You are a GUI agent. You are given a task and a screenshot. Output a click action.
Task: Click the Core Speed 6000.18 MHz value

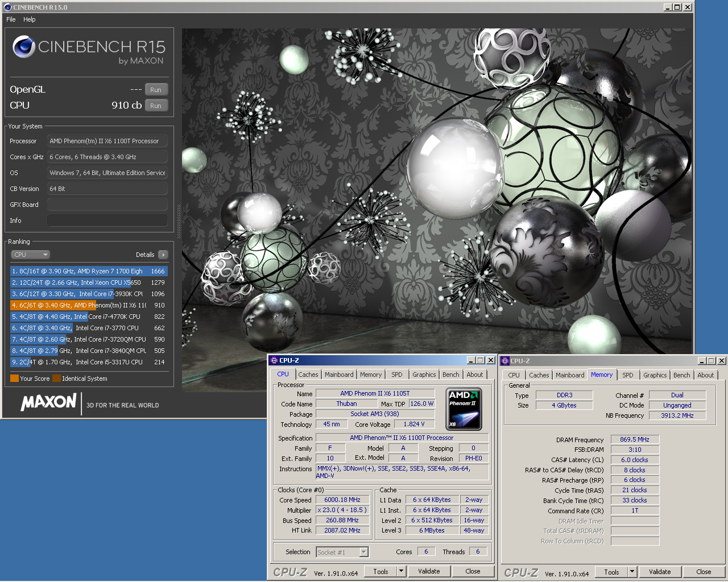click(342, 500)
